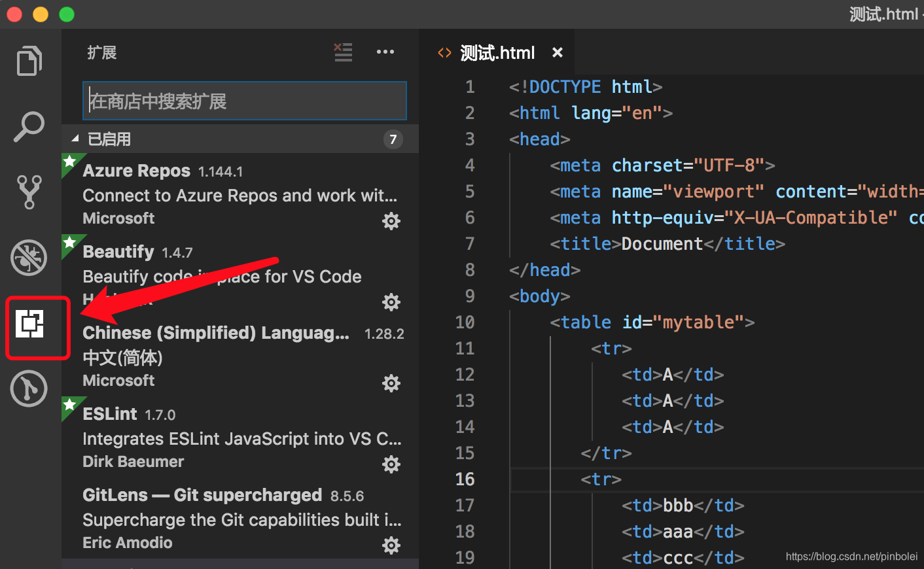Open the Source Control view
924x569 pixels.
click(29, 192)
